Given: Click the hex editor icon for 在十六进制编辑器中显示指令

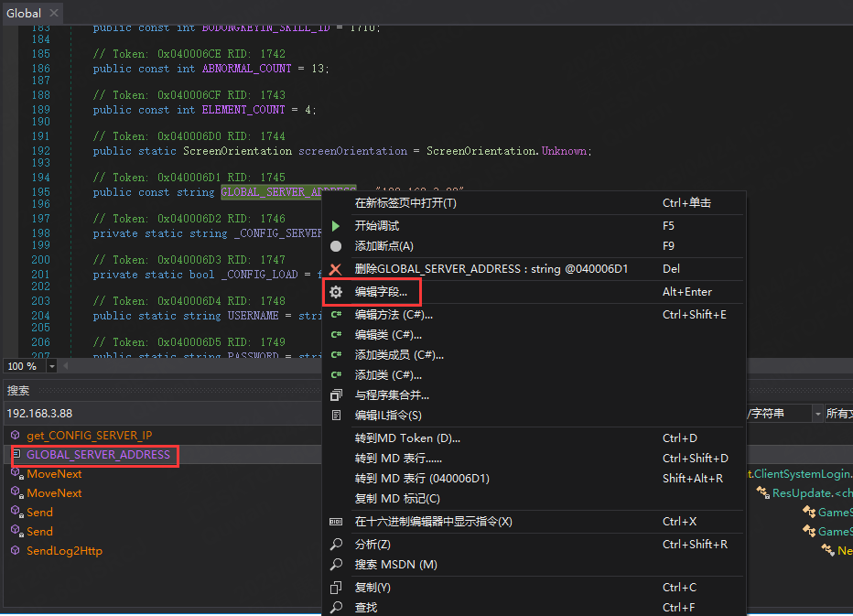Looking at the screenshot, I should [x=336, y=522].
